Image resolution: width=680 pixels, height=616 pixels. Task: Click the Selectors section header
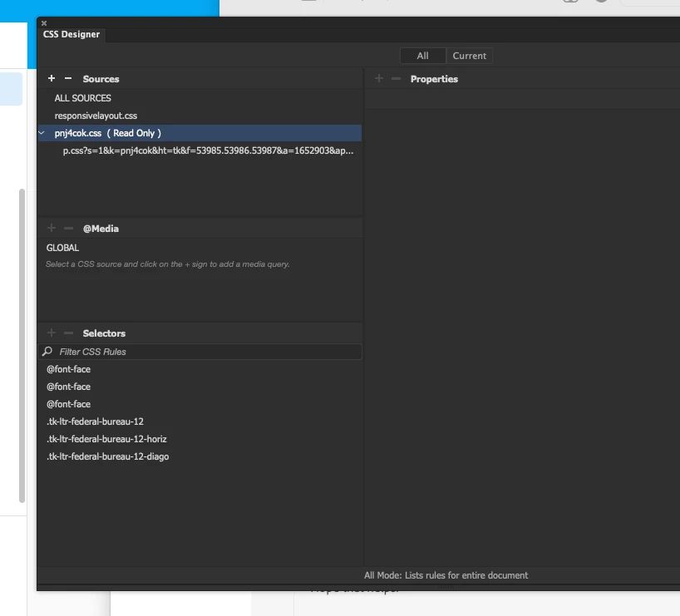[x=104, y=333]
